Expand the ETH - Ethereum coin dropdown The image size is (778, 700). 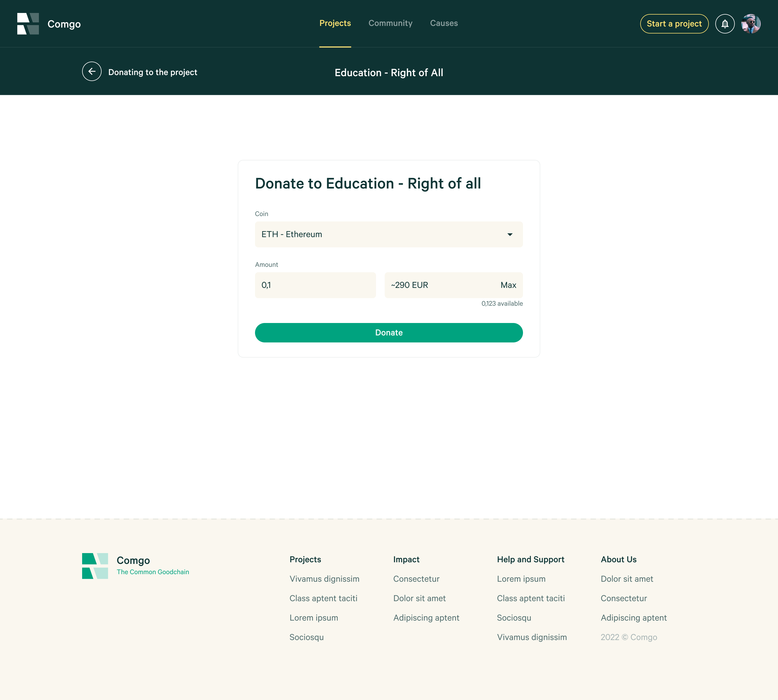pyautogui.click(x=388, y=234)
